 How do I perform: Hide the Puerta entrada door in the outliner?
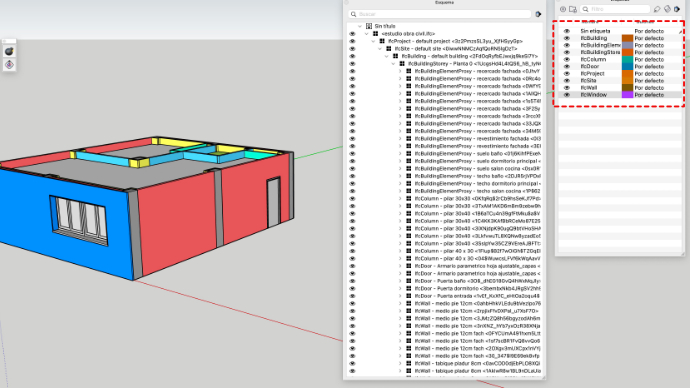352,296
